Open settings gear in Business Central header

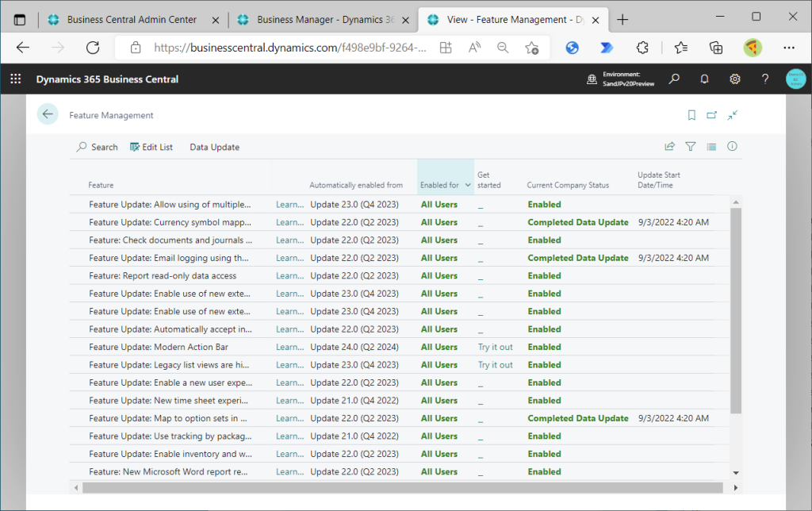point(735,79)
